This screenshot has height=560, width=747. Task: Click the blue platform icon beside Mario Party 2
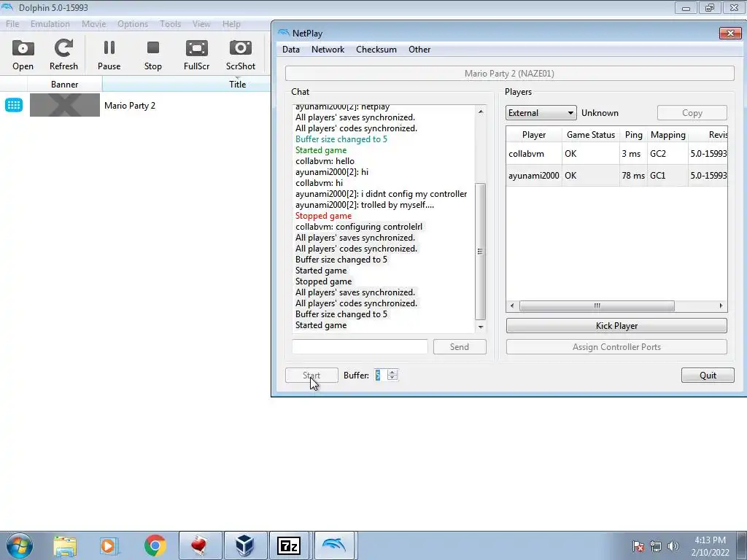pos(14,105)
